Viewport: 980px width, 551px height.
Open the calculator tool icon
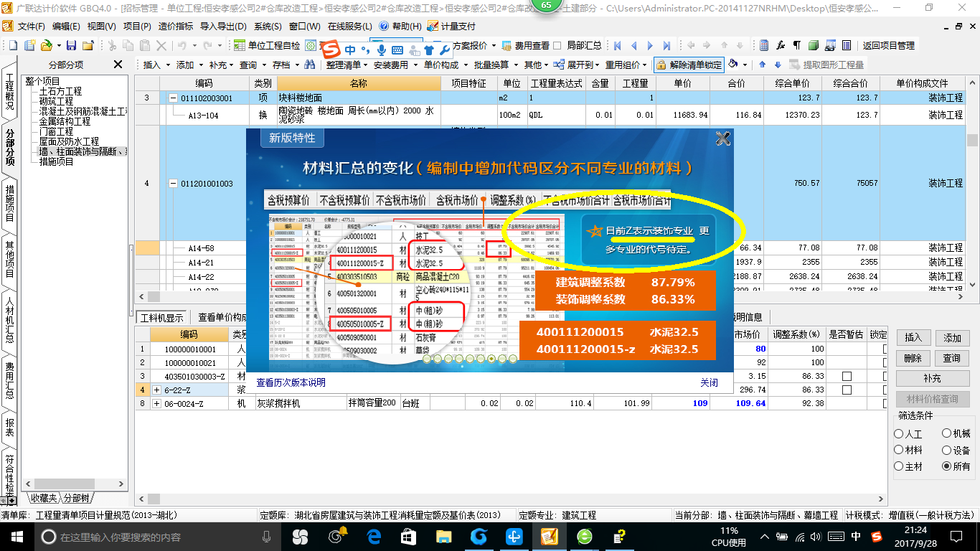tap(764, 45)
